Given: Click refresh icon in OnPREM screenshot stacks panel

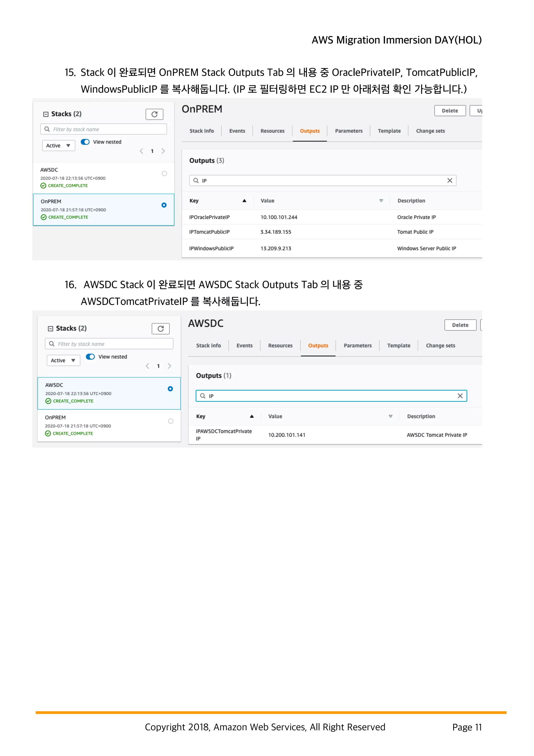Looking at the screenshot, I should [154, 114].
